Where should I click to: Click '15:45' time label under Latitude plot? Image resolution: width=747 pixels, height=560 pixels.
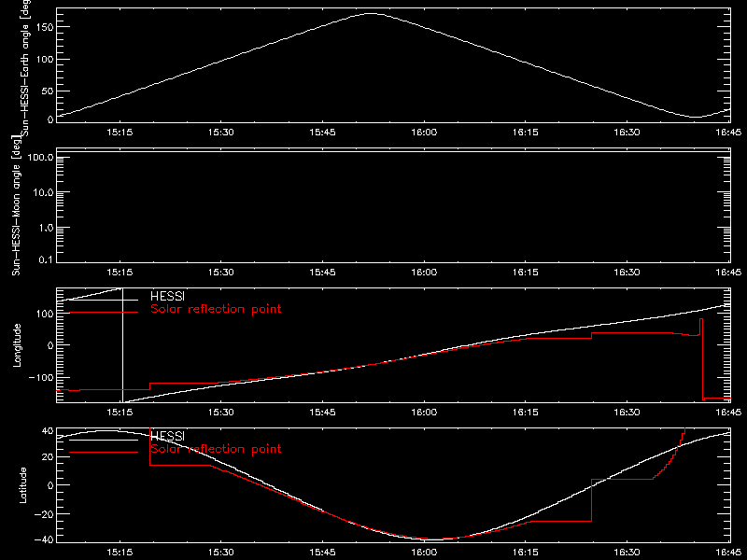click(x=322, y=553)
